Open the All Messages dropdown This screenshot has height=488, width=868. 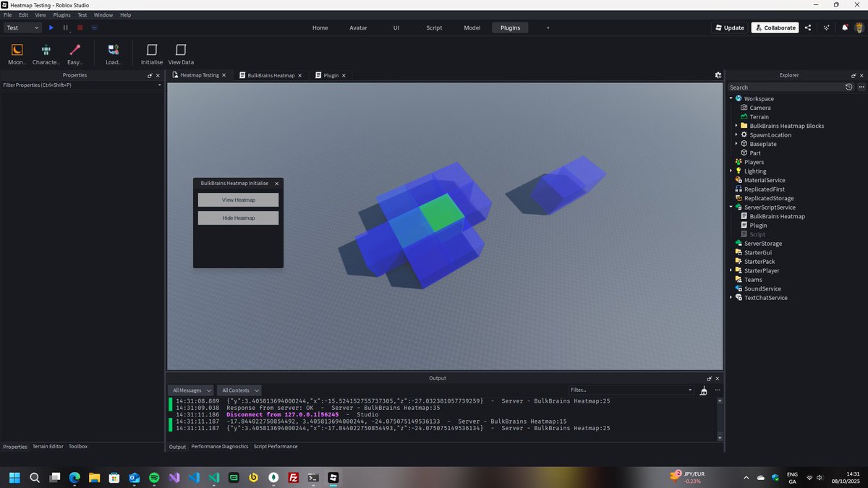(x=192, y=390)
